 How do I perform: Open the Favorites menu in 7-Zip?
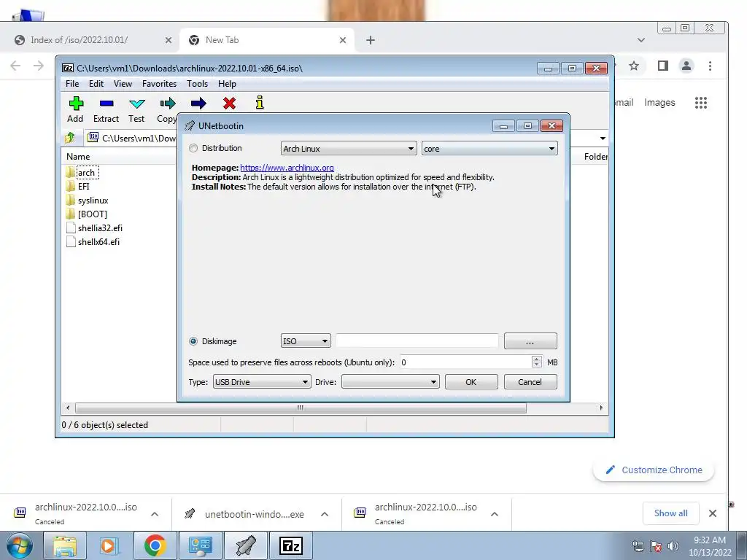click(x=159, y=84)
